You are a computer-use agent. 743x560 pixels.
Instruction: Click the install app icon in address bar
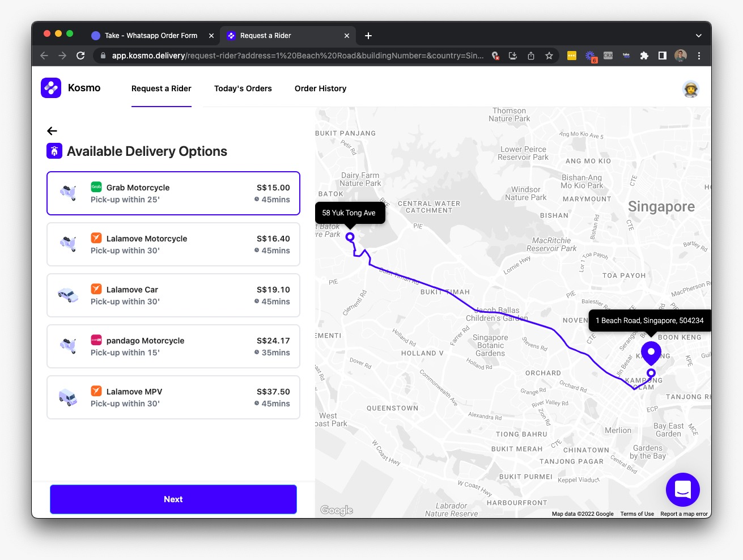coord(513,56)
